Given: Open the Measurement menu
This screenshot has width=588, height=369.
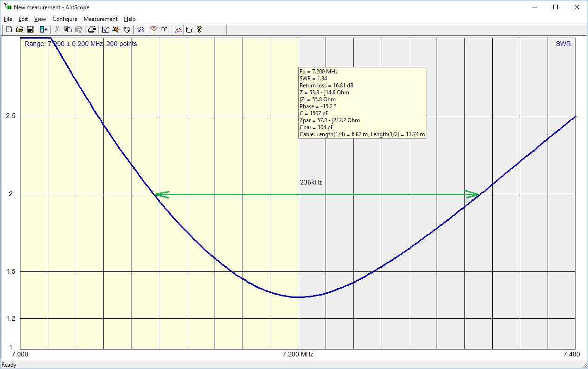Looking at the screenshot, I should point(100,19).
